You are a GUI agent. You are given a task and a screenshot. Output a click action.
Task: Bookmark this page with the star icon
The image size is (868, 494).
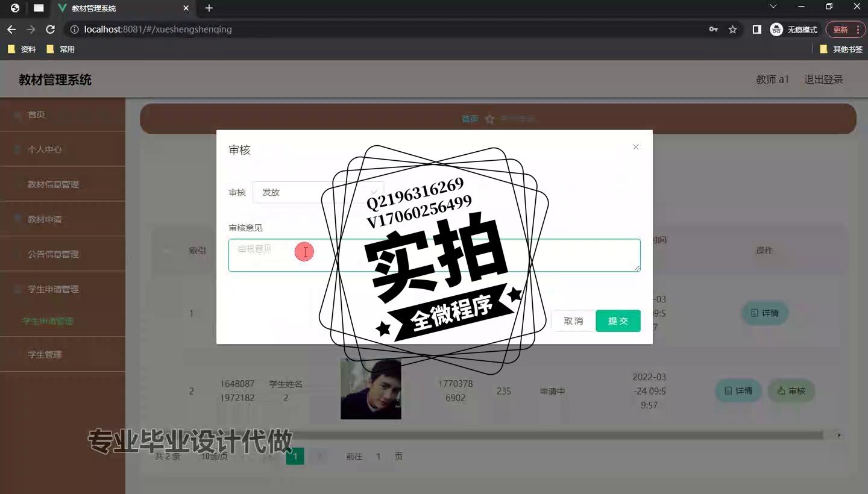click(x=733, y=29)
